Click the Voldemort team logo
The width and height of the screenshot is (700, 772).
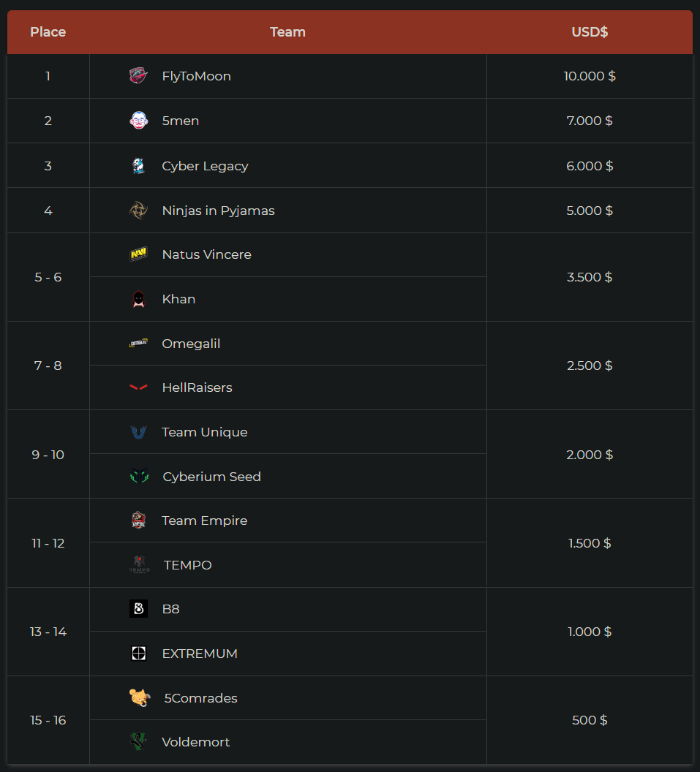(x=138, y=742)
